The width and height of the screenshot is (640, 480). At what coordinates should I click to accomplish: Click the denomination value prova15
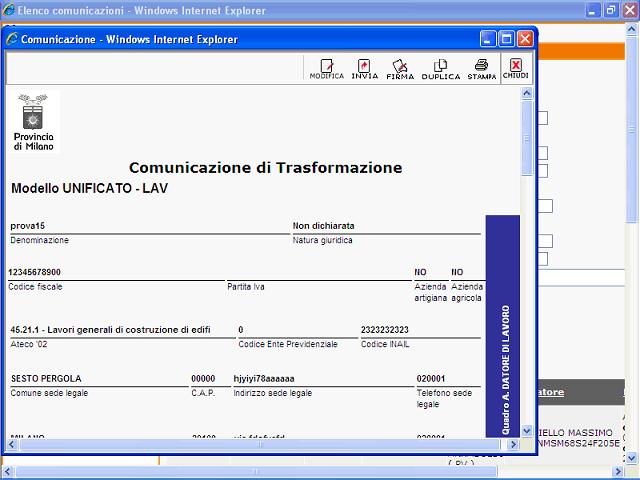(28, 226)
